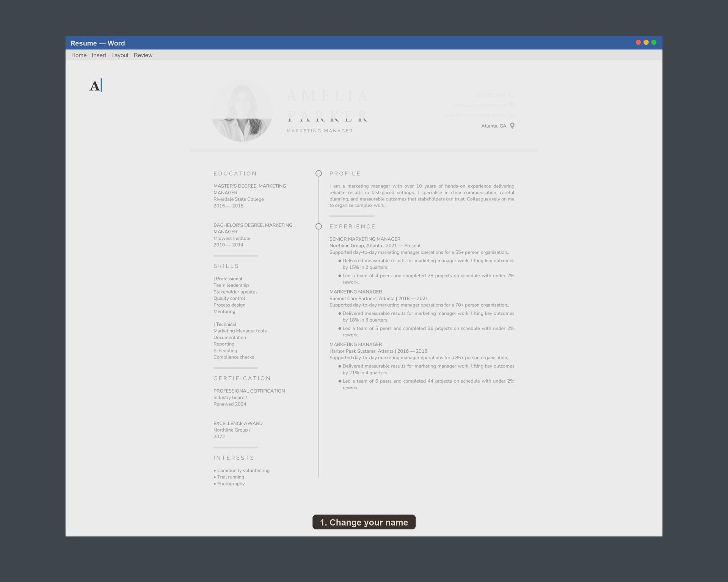Click the "INTERESTS" section heading

click(x=234, y=458)
